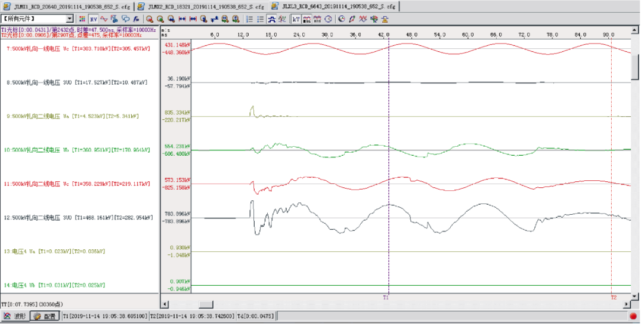Click the 835.334kV scale value

[177, 112]
